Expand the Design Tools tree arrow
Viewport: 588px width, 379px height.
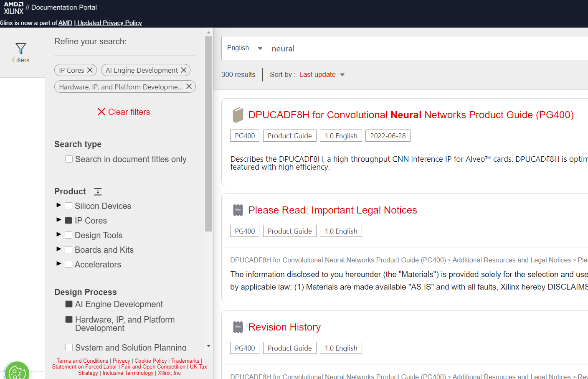pyautogui.click(x=59, y=234)
